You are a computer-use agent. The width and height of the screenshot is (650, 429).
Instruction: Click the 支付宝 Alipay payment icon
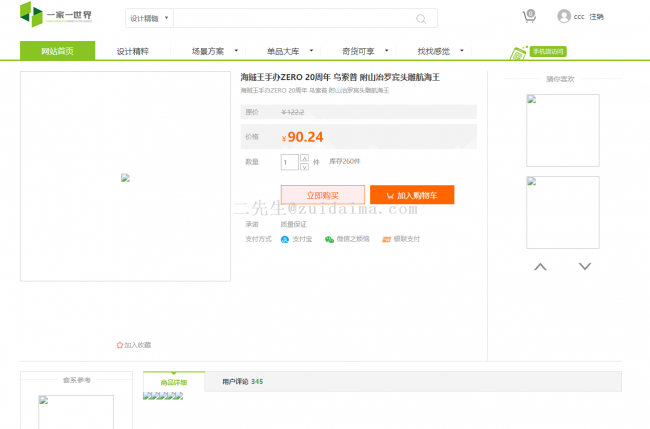point(285,239)
